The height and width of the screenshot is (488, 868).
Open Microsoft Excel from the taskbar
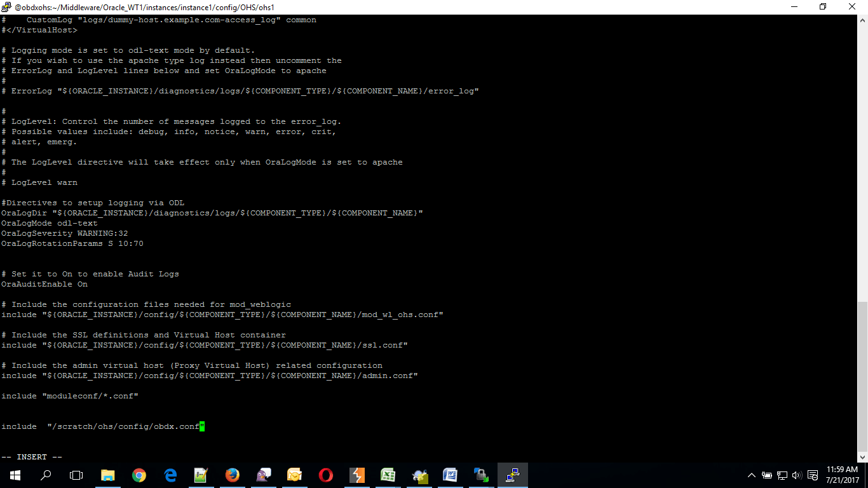tap(388, 474)
